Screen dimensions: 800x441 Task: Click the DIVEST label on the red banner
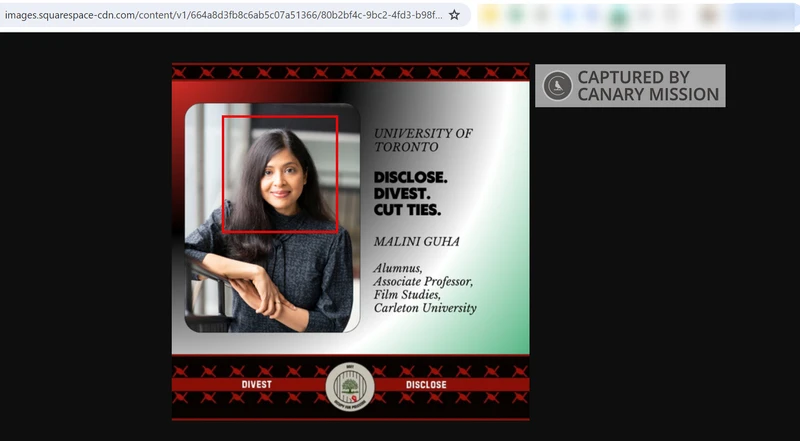(x=257, y=385)
